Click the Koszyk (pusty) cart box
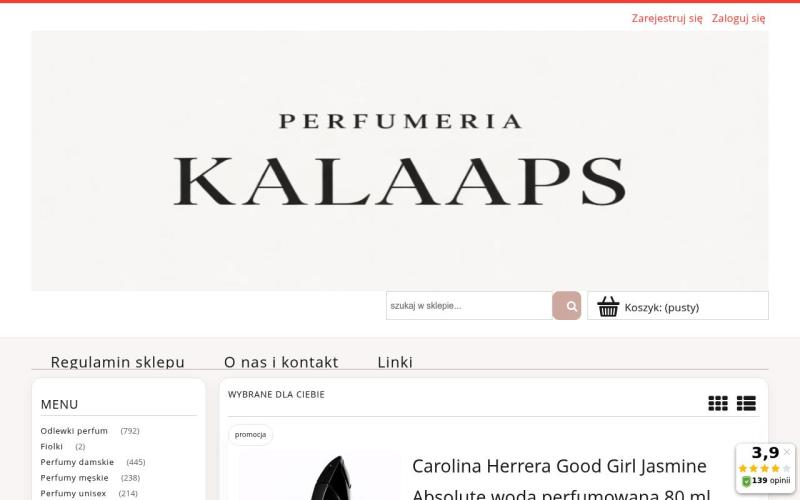The width and height of the screenshot is (800, 500). pyautogui.click(x=678, y=306)
